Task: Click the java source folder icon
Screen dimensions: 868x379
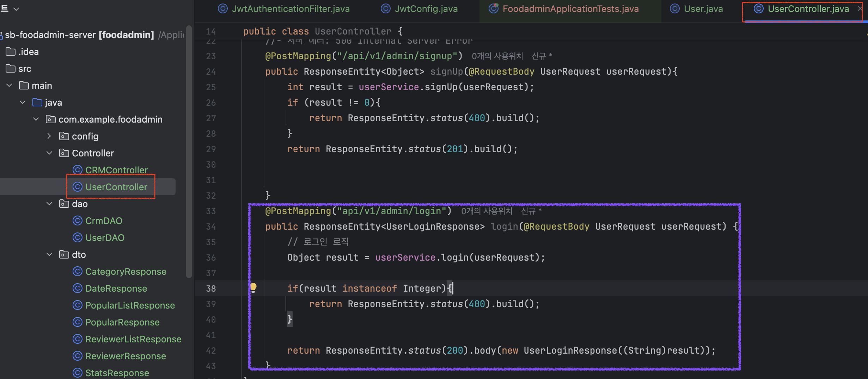Action: click(37, 102)
